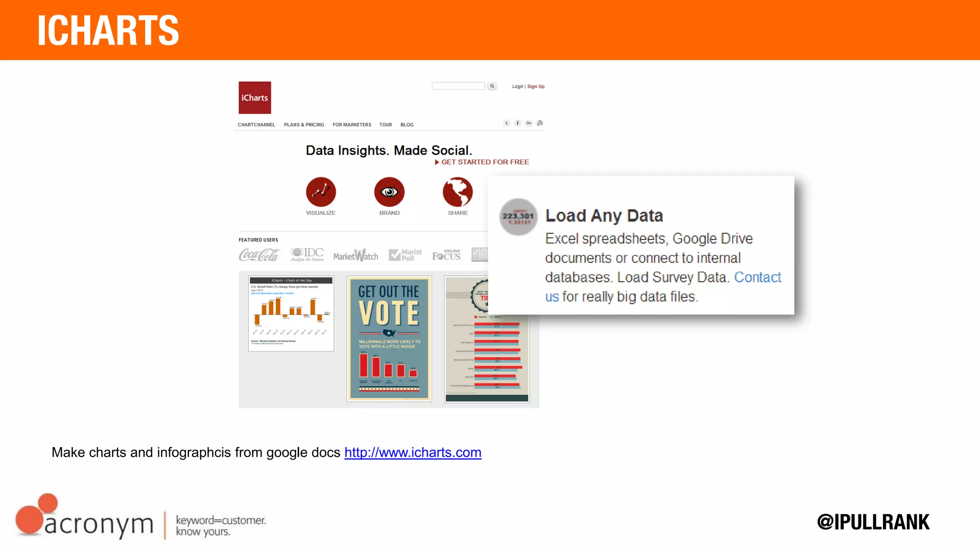Viewport: 980px width, 551px height.
Task: Open the PLANS & PRICING menu item
Action: point(304,125)
